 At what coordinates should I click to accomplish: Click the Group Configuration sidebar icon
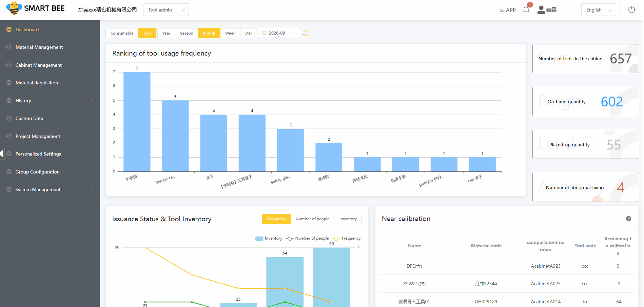9,172
